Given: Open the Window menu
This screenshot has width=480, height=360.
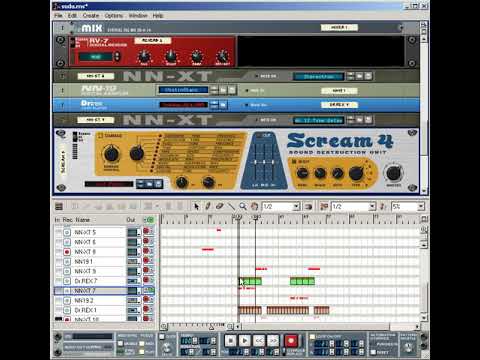Looking at the screenshot, I should click(x=138, y=16).
